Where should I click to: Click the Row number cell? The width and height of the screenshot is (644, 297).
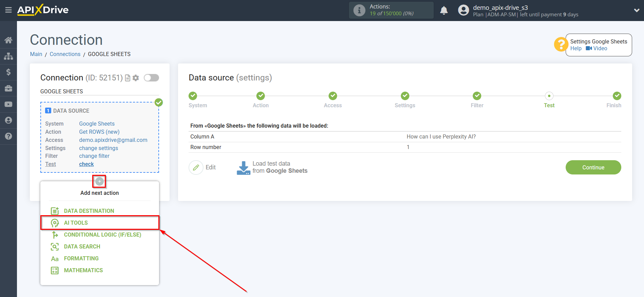coord(206,147)
